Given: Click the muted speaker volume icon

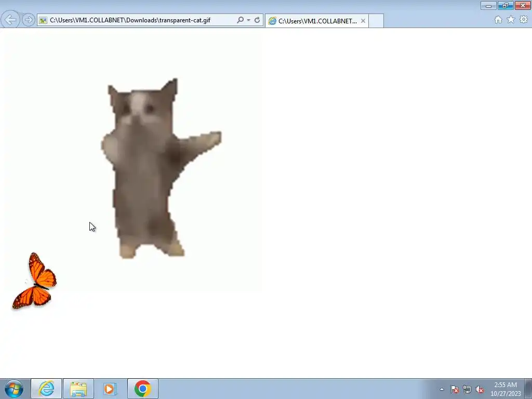Looking at the screenshot, I should coord(480,389).
